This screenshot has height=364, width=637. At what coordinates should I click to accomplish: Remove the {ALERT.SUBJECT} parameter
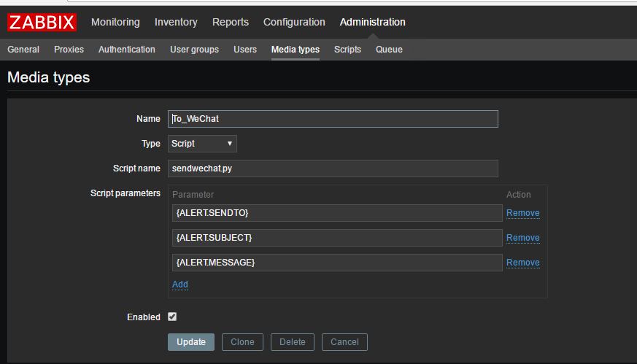pos(523,238)
